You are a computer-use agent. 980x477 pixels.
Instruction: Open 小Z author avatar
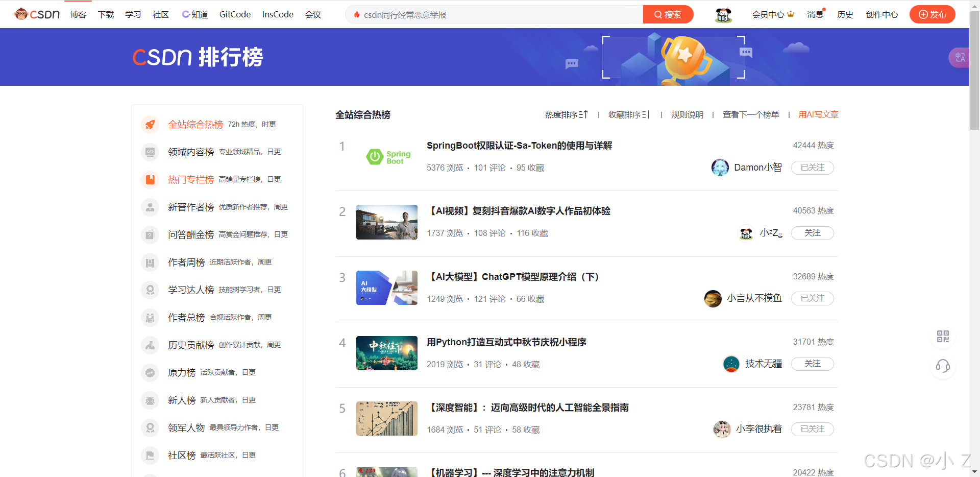(x=746, y=233)
